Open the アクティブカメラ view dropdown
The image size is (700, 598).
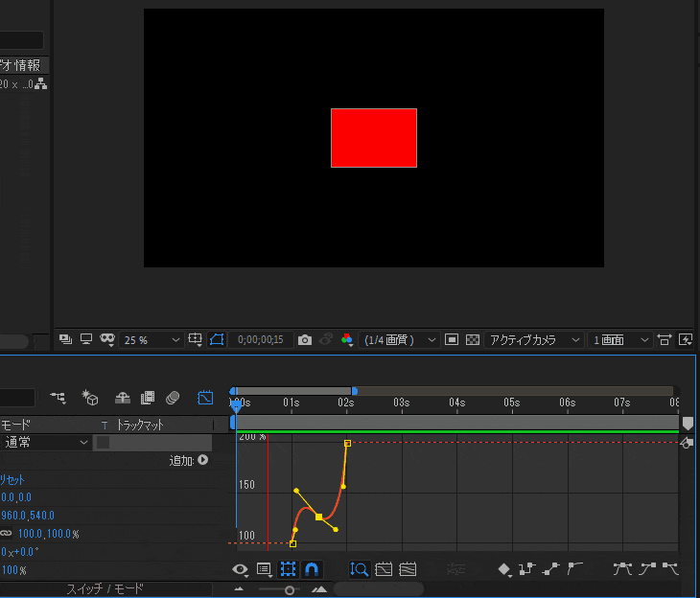coord(534,340)
